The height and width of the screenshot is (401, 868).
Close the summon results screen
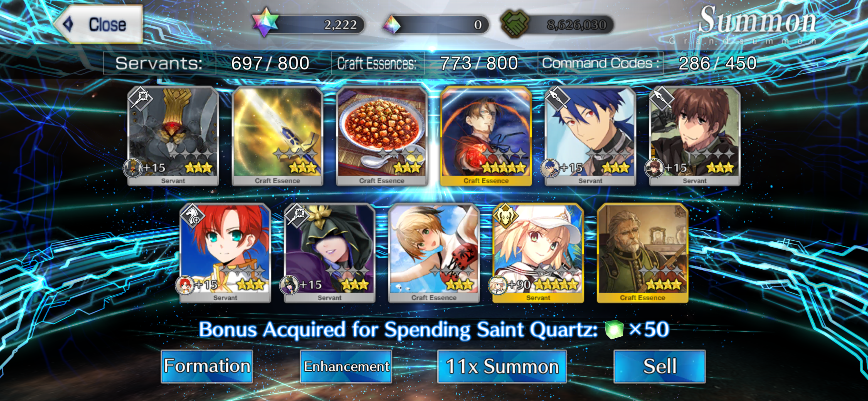(98, 24)
